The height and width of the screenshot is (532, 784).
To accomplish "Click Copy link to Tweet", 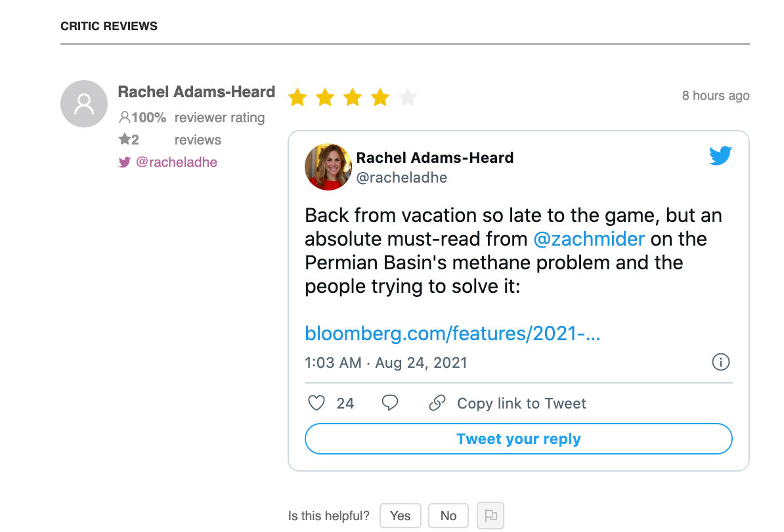I will tap(521, 403).
